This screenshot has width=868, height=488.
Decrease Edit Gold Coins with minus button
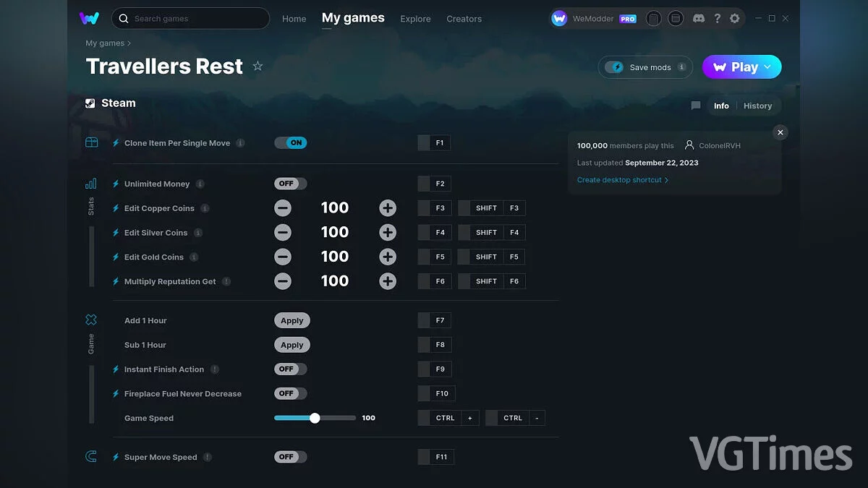click(x=283, y=257)
